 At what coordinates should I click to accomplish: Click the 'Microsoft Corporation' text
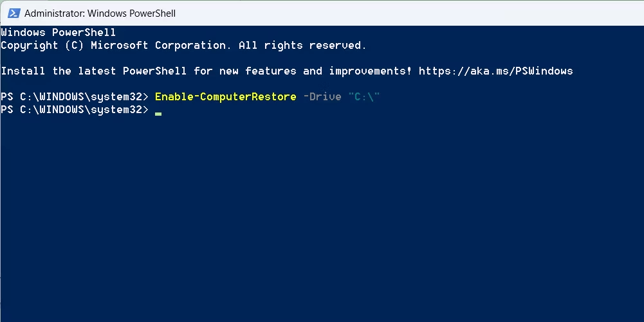pyautogui.click(x=158, y=45)
